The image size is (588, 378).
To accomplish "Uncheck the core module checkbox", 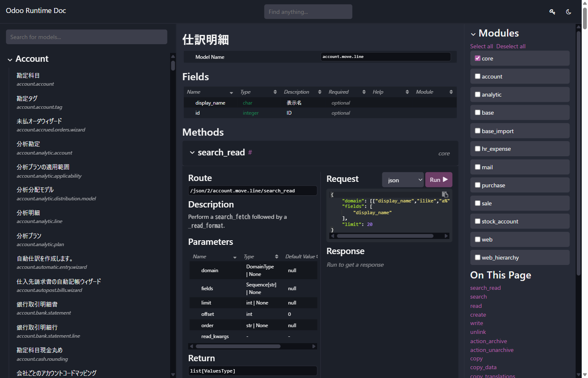I will (478, 58).
